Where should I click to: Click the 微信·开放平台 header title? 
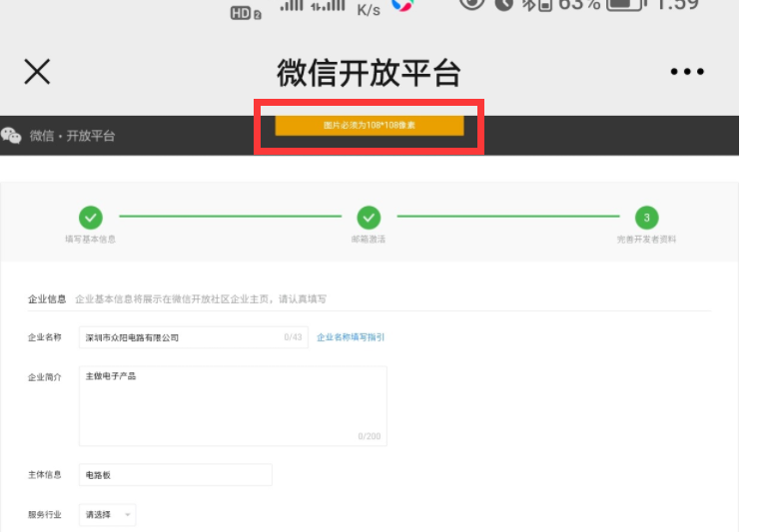pyautogui.click(x=72, y=136)
